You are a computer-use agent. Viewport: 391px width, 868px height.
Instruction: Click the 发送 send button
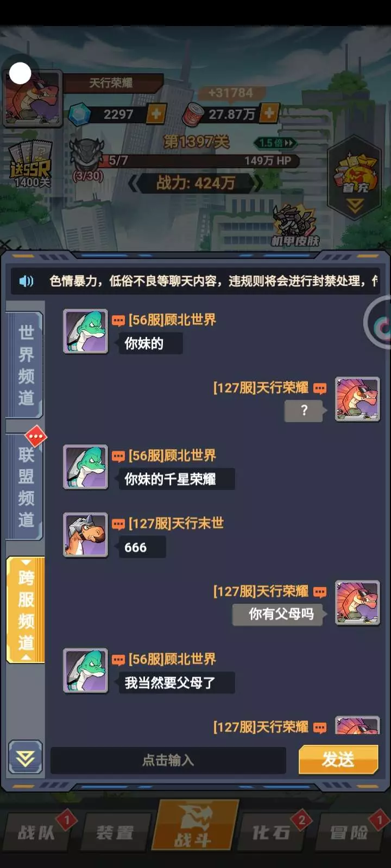(x=338, y=759)
